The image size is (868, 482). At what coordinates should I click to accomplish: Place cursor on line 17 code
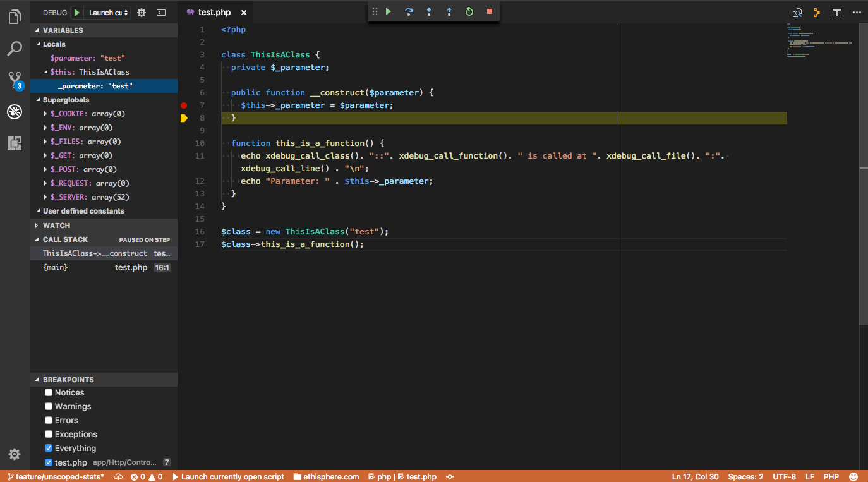click(x=292, y=244)
